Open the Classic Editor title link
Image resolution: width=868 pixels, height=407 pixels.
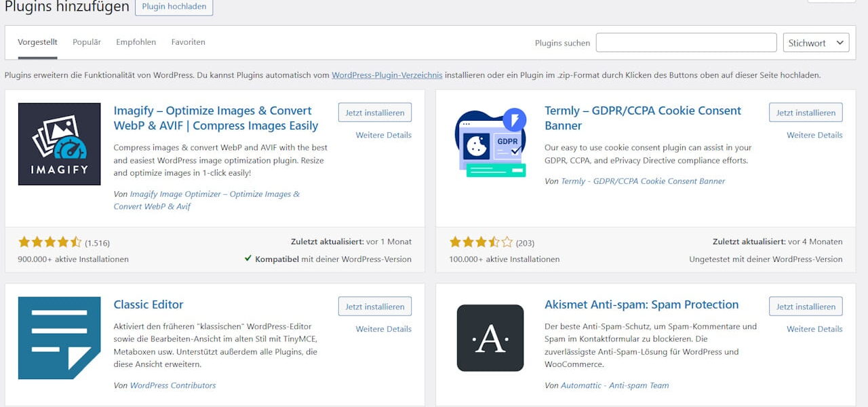tap(149, 305)
